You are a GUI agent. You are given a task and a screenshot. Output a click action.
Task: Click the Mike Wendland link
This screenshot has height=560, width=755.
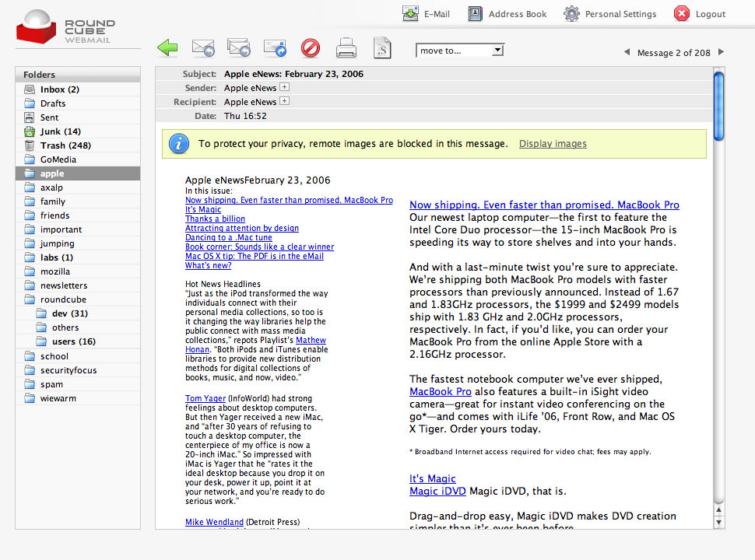[x=214, y=522]
